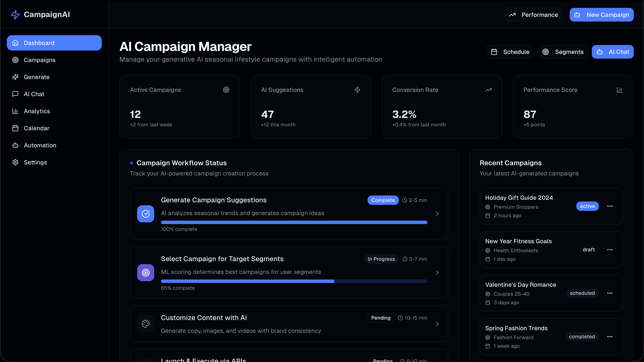
Task: Click the palette icon for Customize Content step
Action: click(145, 324)
